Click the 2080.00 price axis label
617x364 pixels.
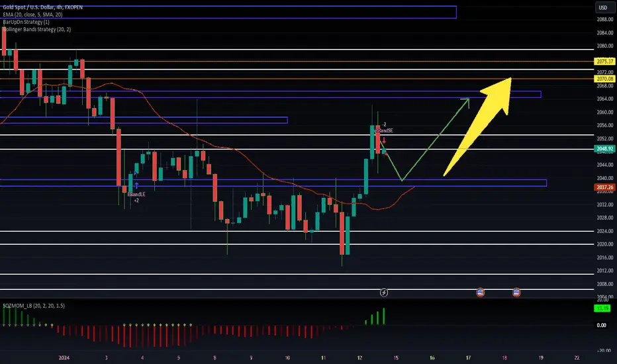[605, 46]
